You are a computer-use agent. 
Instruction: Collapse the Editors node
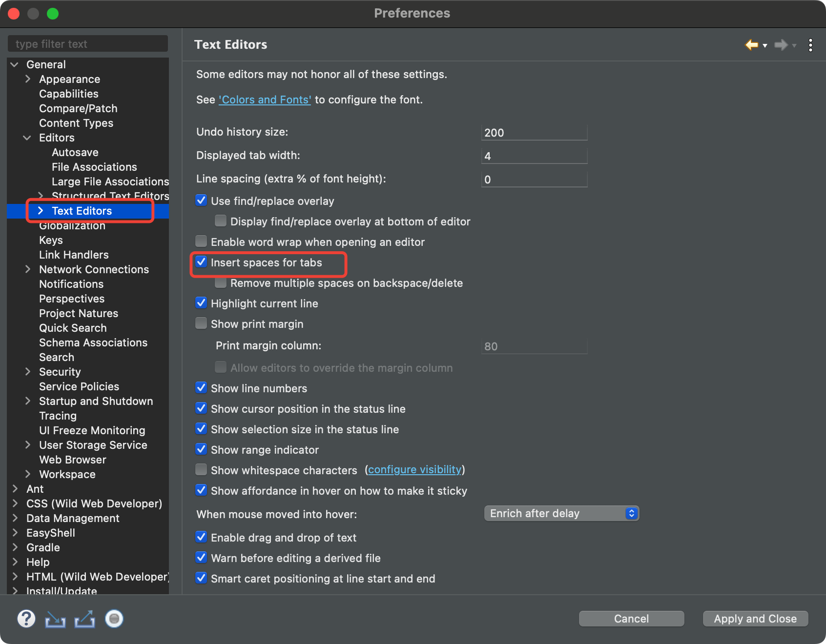pos(27,138)
